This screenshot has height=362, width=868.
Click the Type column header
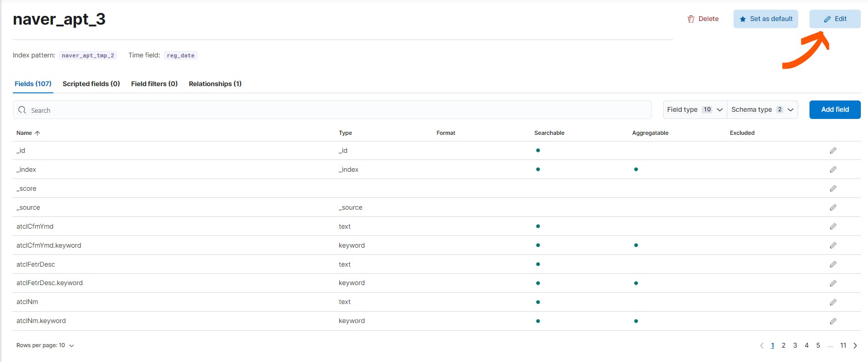(x=345, y=133)
